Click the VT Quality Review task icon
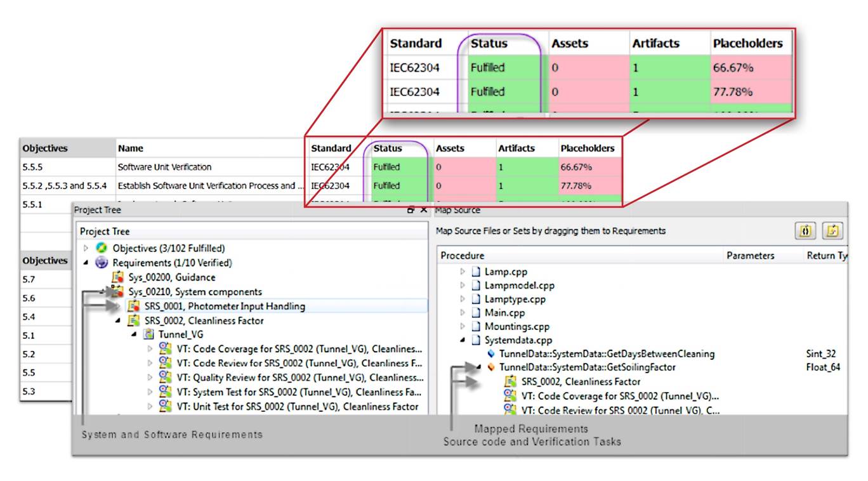The height and width of the screenshot is (481, 868). (x=165, y=377)
